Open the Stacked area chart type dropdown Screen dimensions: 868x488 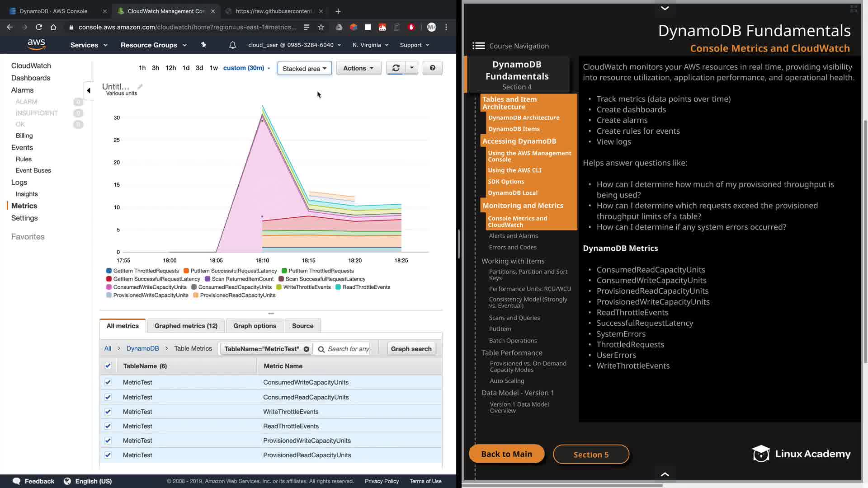(x=304, y=68)
